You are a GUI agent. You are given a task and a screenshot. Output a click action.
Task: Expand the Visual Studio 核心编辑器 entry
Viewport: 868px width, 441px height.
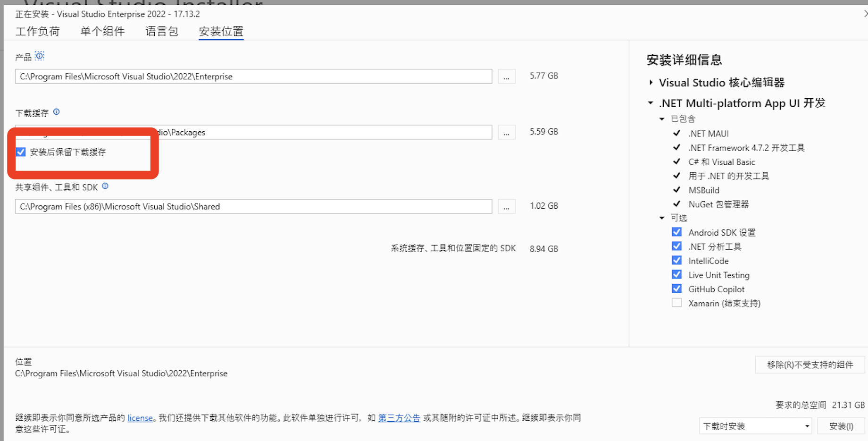pyautogui.click(x=651, y=82)
